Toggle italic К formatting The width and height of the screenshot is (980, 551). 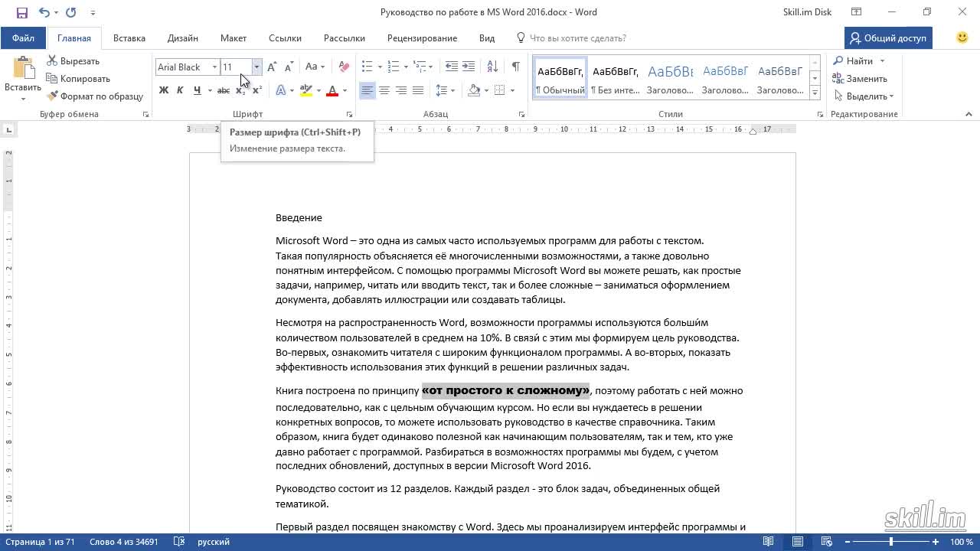pyautogui.click(x=180, y=90)
